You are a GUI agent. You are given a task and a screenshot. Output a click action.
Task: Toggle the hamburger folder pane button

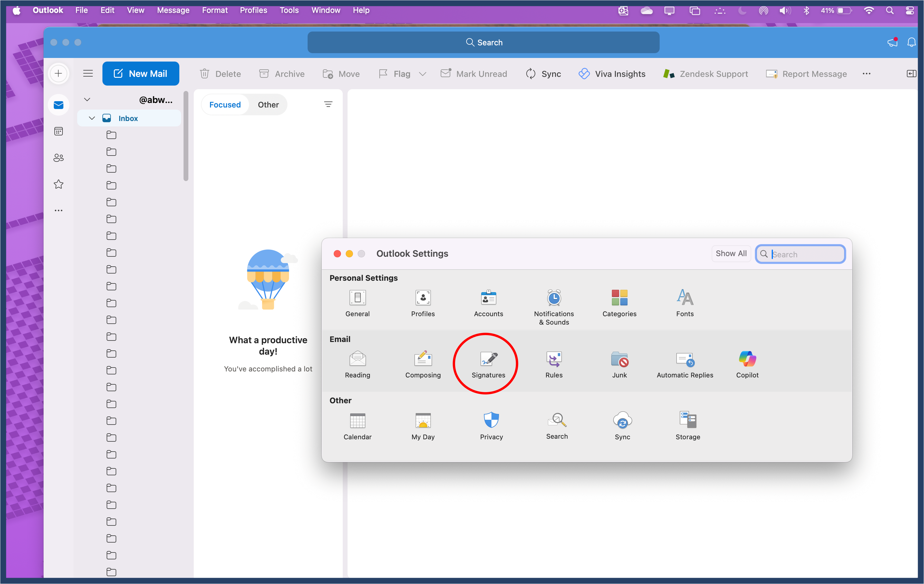coord(88,73)
